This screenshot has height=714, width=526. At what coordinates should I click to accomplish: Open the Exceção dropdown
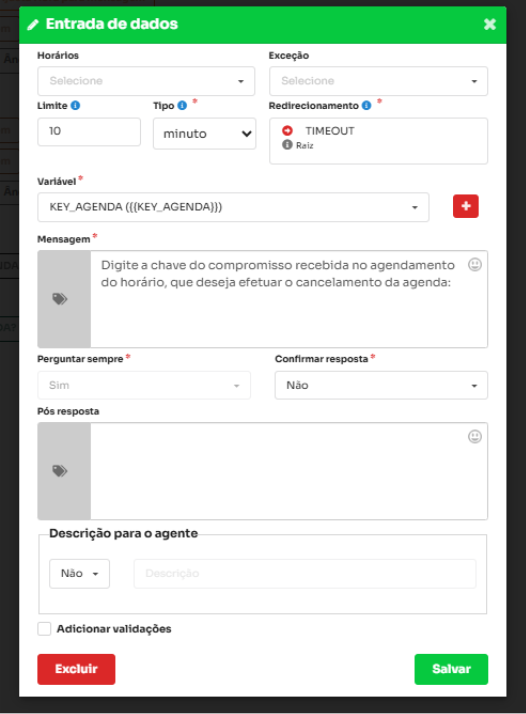(378, 81)
